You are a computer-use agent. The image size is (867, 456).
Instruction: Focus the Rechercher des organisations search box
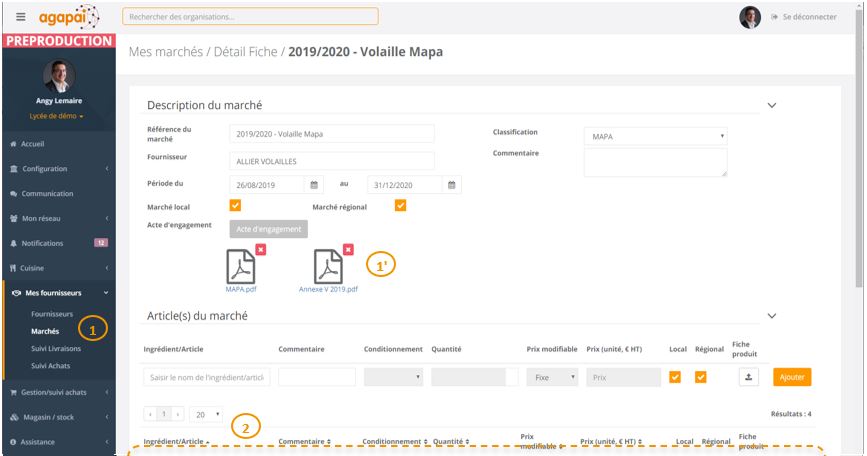(x=250, y=17)
